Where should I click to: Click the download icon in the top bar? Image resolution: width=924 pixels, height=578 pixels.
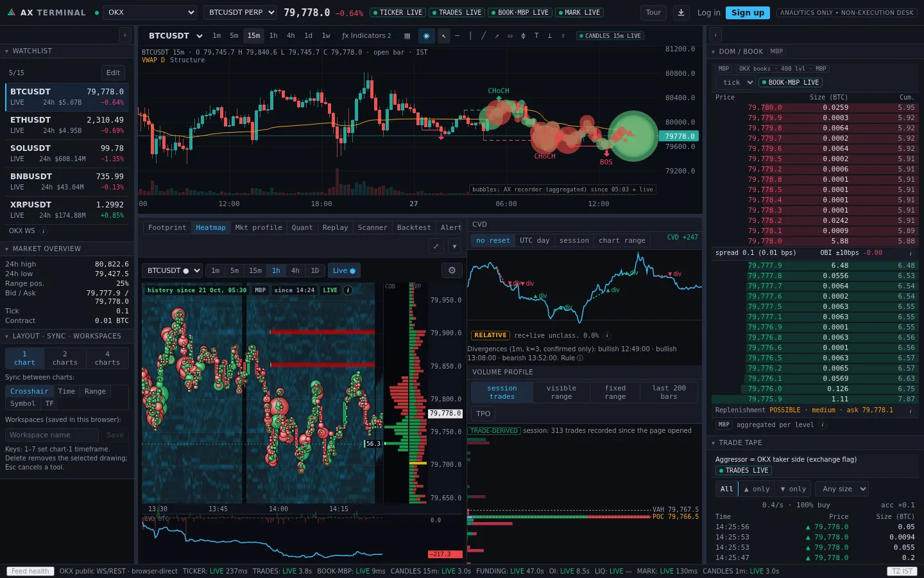tap(681, 12)
